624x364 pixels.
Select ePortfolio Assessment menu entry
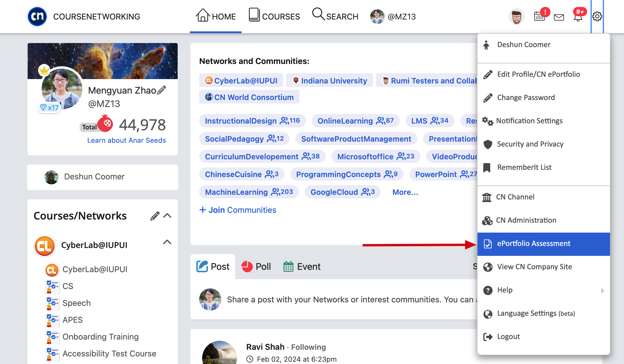pyautogui.click(x=544, y=244)
